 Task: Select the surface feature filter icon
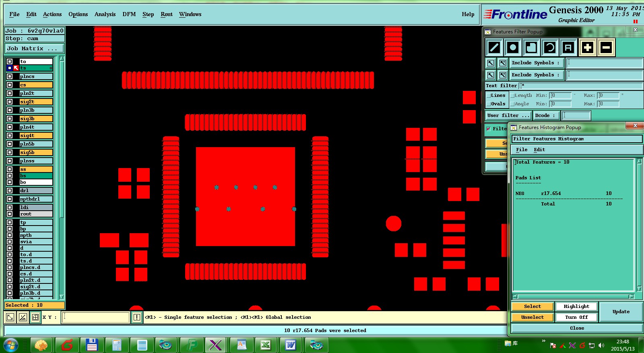point(531,47)
